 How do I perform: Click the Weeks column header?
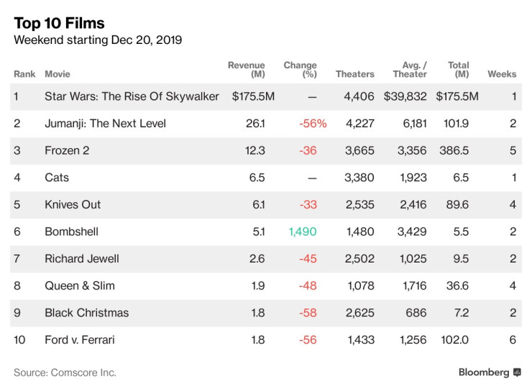(502, 74)
